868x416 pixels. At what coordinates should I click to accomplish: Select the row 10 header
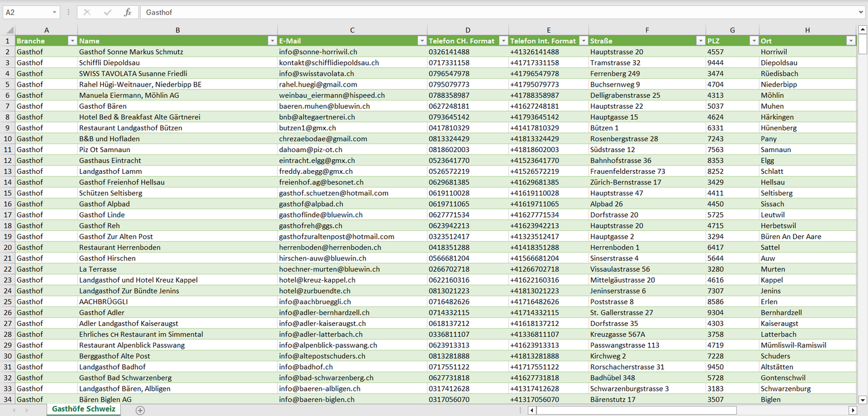click(x=8, y=139)
